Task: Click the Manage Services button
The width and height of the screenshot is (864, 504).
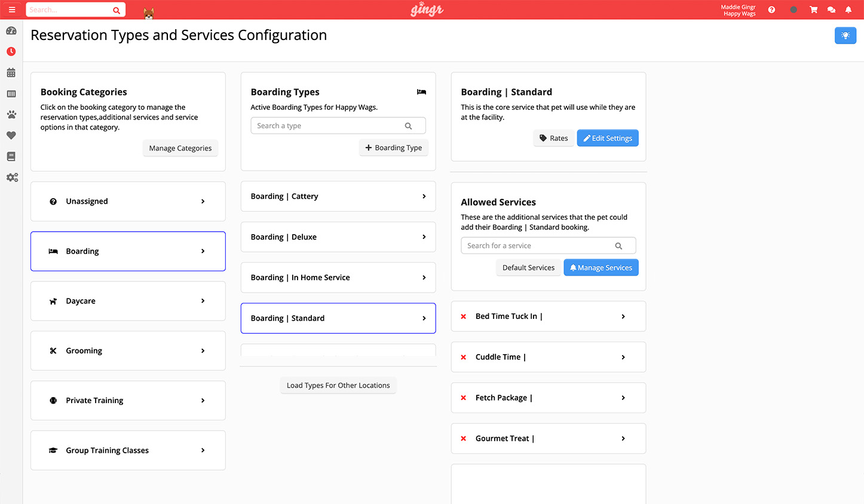Action: [x=601, y=268]
